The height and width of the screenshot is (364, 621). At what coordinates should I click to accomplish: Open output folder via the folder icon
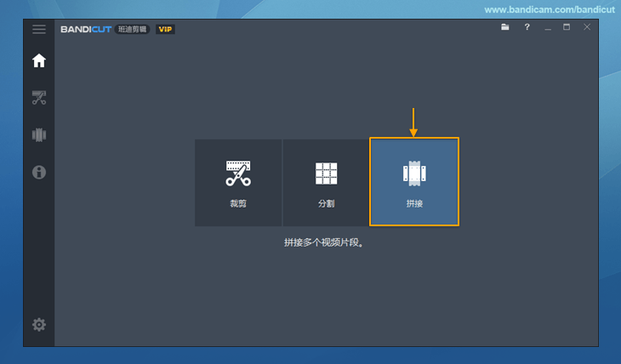click(505, 27)
